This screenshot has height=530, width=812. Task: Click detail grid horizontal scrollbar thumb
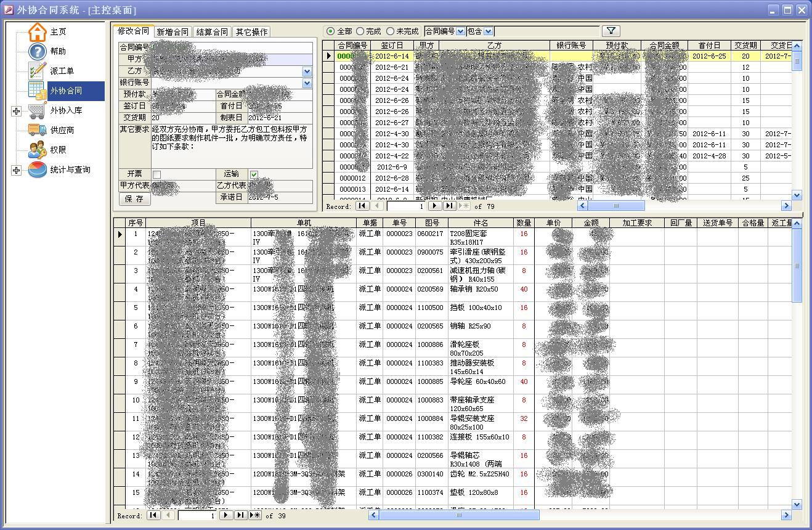(459, 515)
